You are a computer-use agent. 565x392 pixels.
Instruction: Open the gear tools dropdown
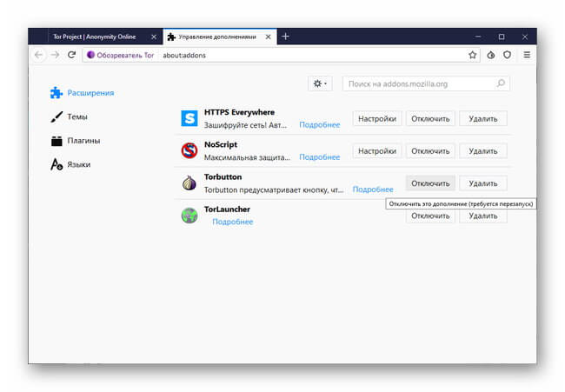(320, 83)
